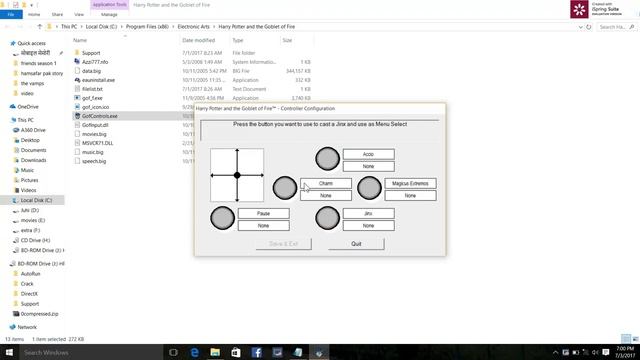Select the gray circle button beside Pause

pyautogui.click(x=222, y=218)
